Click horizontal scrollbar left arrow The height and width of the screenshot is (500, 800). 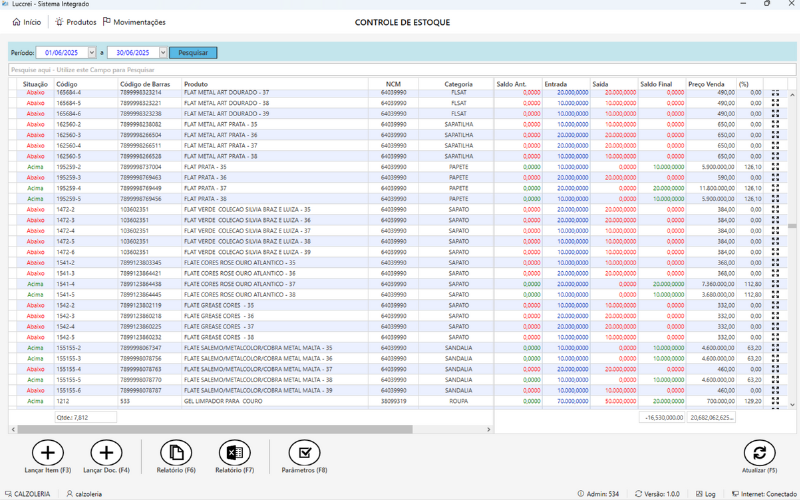click(x=13, y=430)
